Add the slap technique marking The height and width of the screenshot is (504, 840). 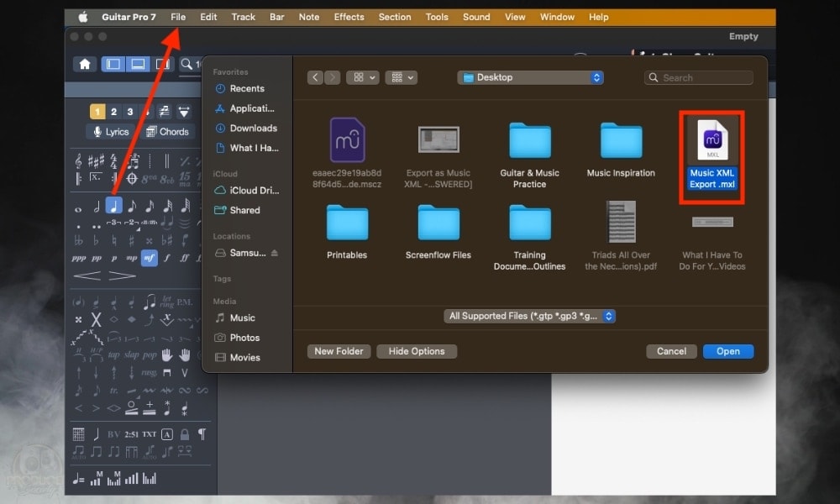point(131,354)
